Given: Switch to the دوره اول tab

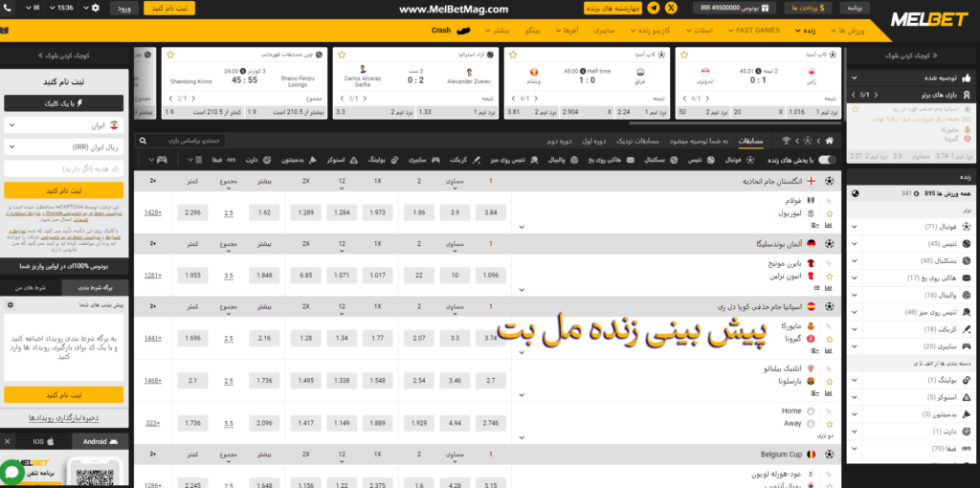Looking at the screenshot, I should (x=594, y=141).
